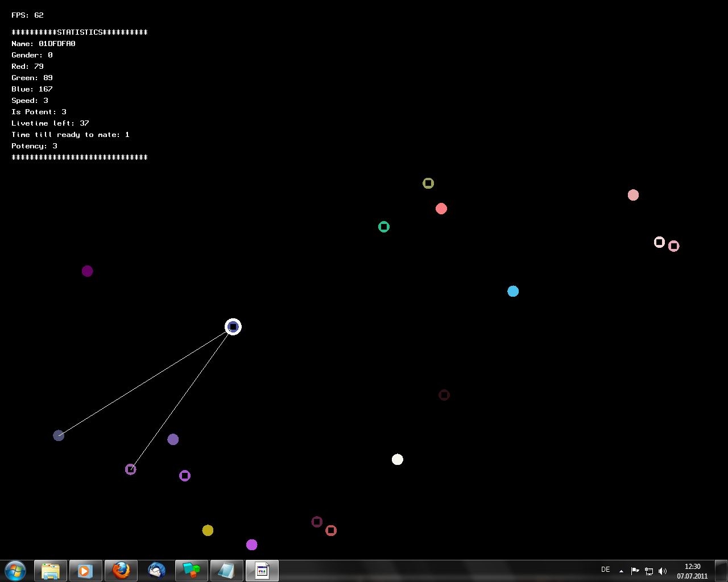Click the purple ring at line end

(131, 469)
